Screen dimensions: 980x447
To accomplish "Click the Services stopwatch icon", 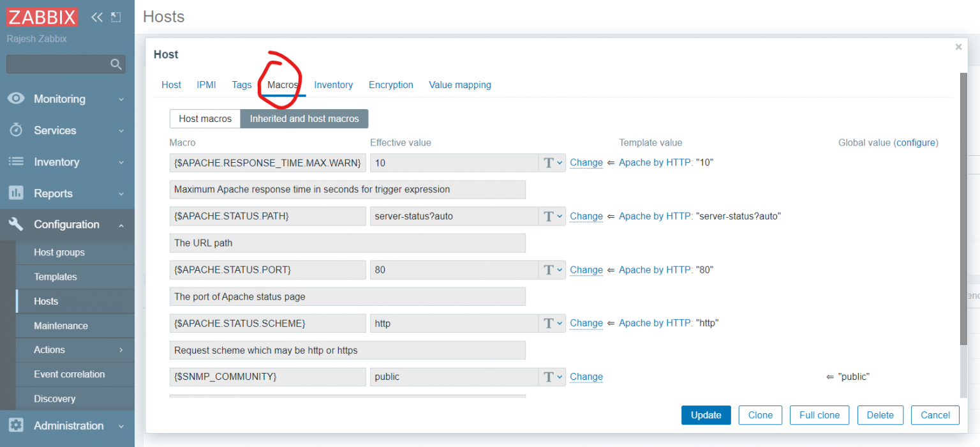I will pos(16,130).
